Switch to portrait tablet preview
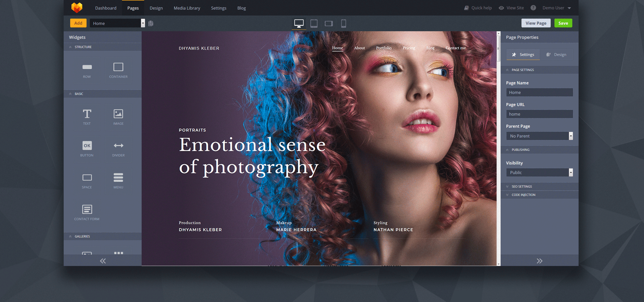The image size is (644, 302). [x=314, y=23]
